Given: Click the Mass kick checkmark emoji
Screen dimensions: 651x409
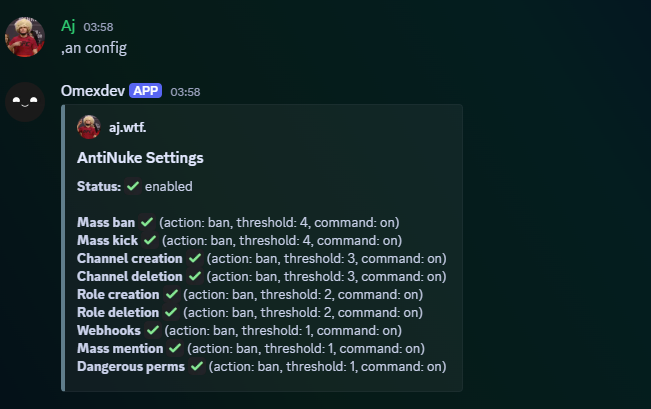Looking at the screenshot, I should (150, 240).
